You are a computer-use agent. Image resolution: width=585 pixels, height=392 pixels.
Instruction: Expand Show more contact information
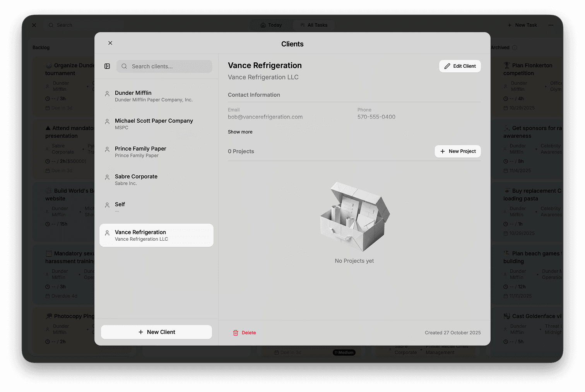[240, 132]
